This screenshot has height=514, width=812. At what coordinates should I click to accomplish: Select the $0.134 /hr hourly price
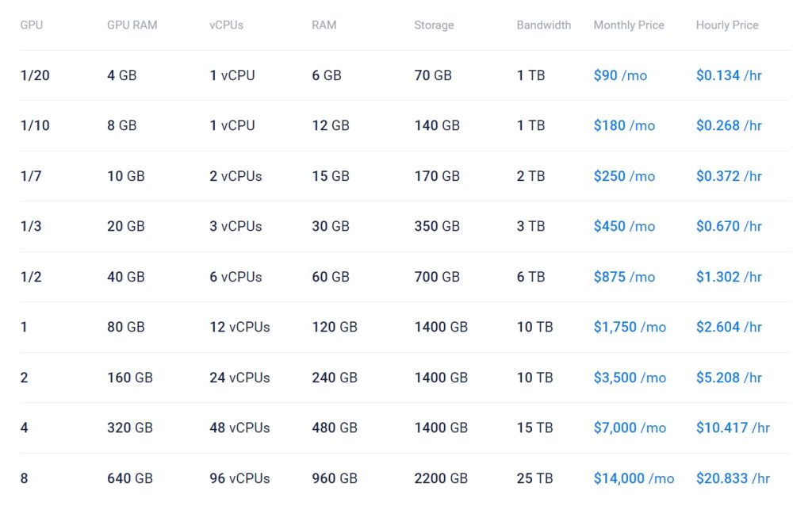[729, 75]
